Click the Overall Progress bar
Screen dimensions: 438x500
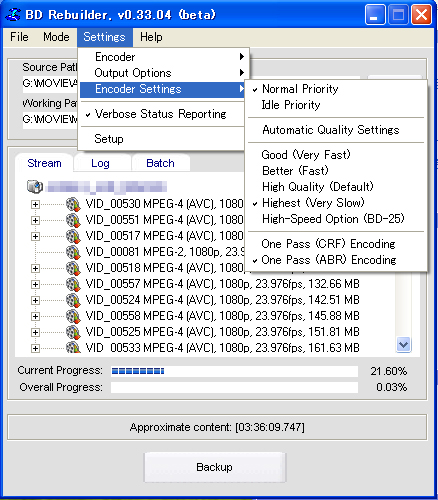(x=234, y=387)
